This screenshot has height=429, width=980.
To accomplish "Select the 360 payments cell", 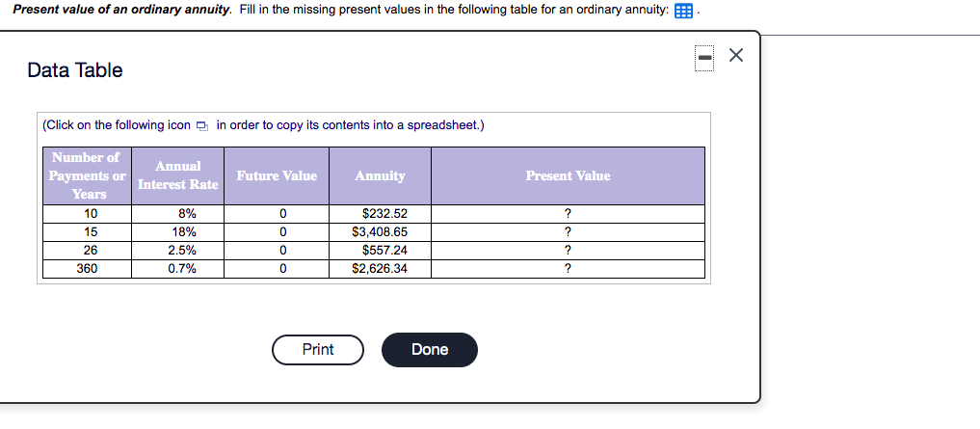I will click(x=87, y=268).
